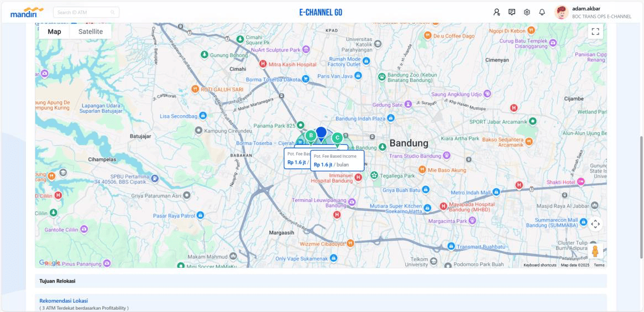Open map camera controls

pos(595,224)
